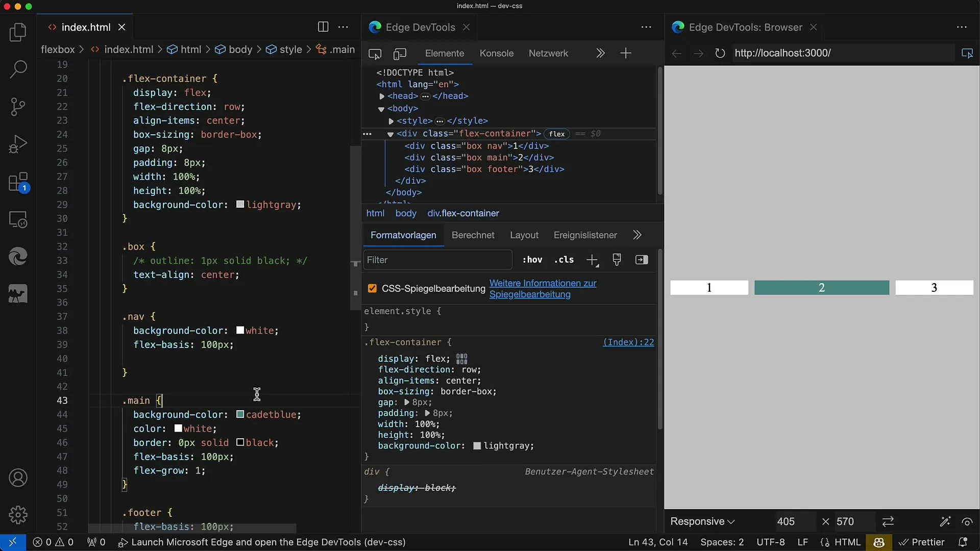Expand the style element node

[391, 121]
